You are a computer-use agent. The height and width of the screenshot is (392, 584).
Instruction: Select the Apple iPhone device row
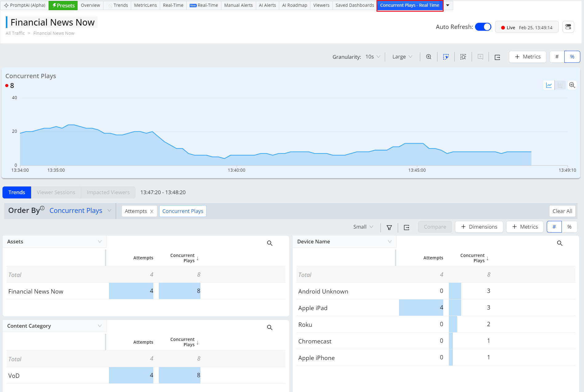tap(436, 358)
